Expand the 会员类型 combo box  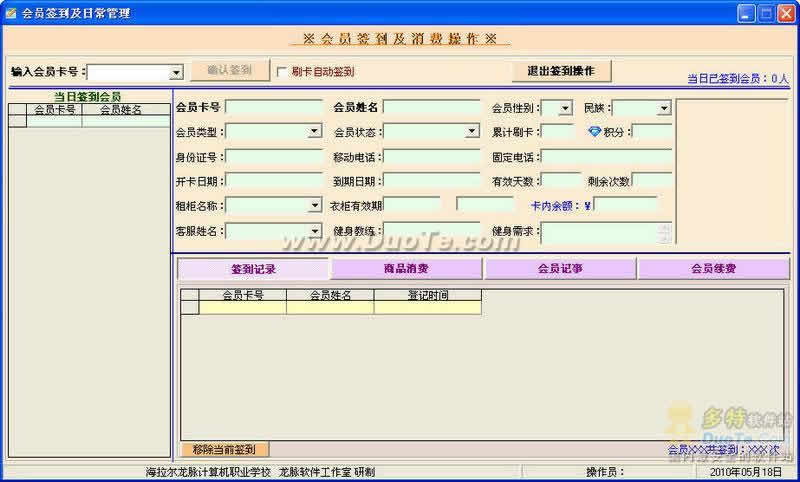point(314,131)
